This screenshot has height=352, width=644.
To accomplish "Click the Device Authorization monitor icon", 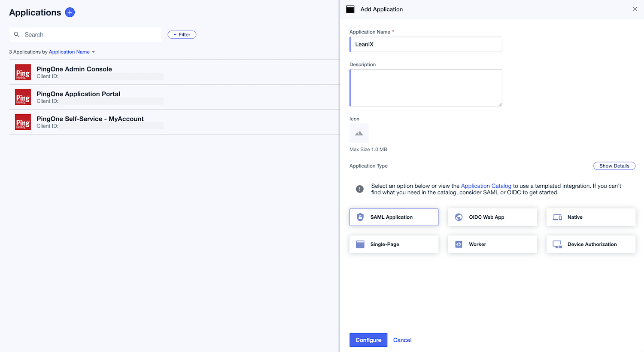I will tap(557, 244).
